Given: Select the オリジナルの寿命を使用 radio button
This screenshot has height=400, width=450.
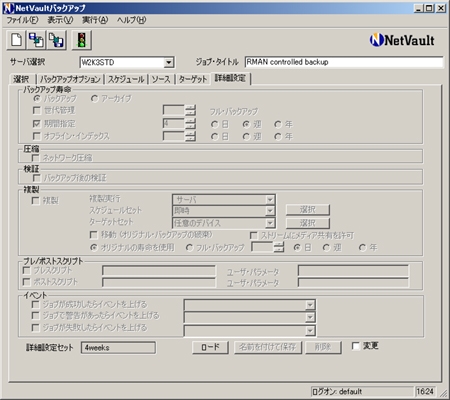Looking at the screenshot, I should point(94,248).
